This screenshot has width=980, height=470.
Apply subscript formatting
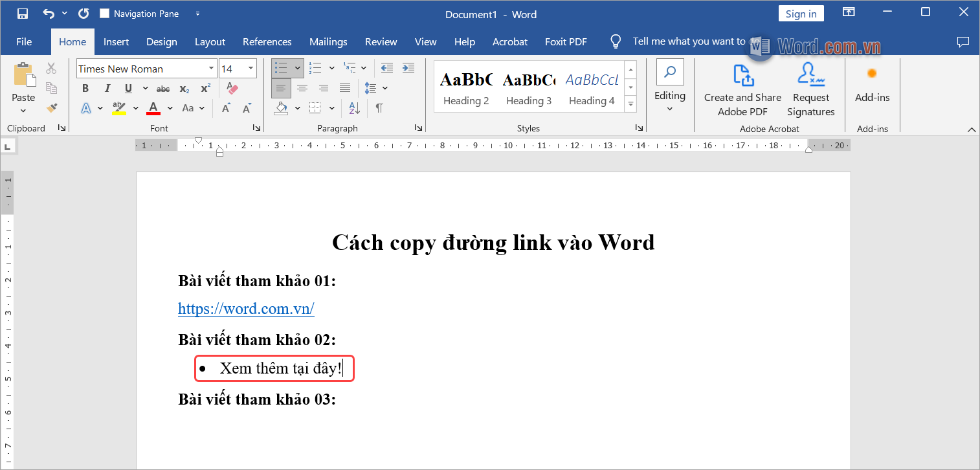coord(184,89)
